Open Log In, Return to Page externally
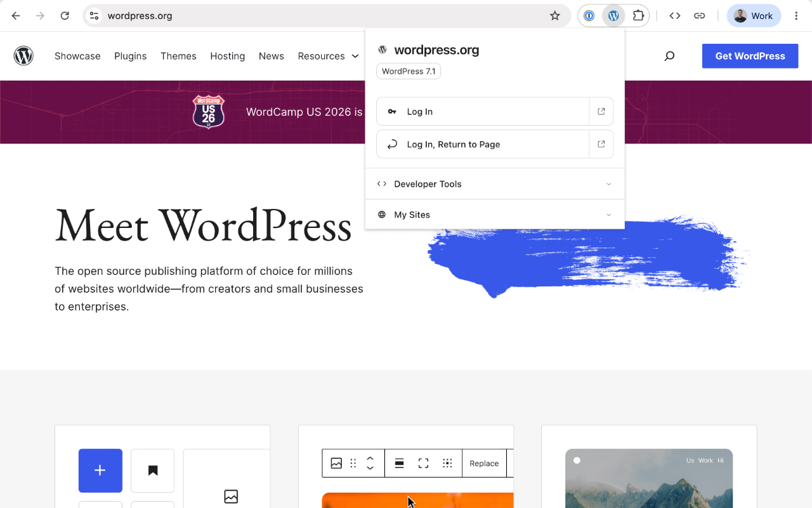Viewport: 812px width, 508px height. point(601,144)
